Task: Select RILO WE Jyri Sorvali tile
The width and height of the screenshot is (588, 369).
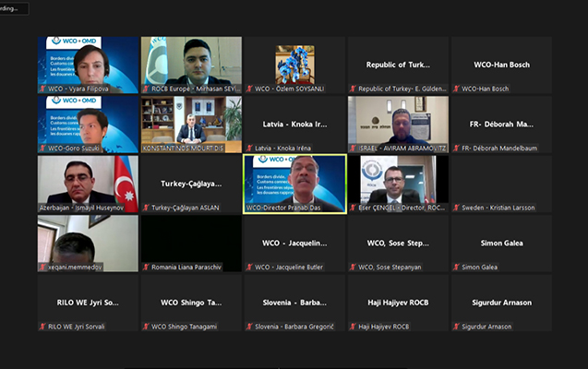Action: click(x=88, y=304)
